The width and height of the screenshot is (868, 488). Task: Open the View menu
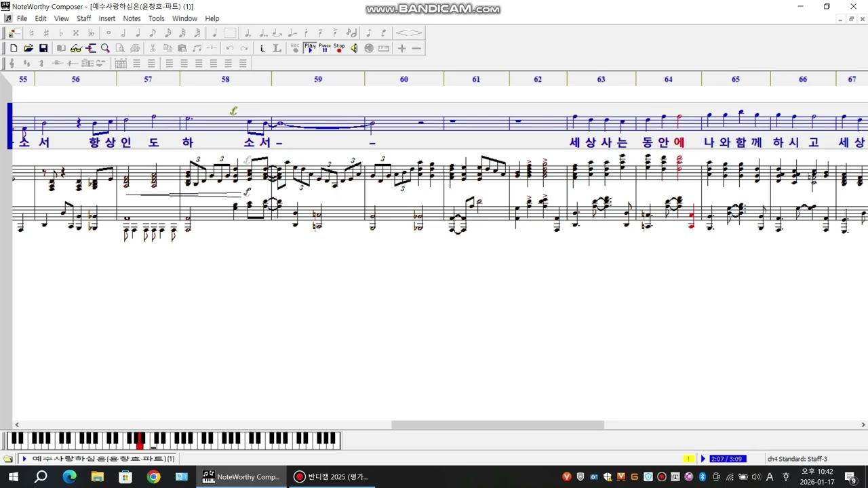pyautogui.click(x=61, y=18)
